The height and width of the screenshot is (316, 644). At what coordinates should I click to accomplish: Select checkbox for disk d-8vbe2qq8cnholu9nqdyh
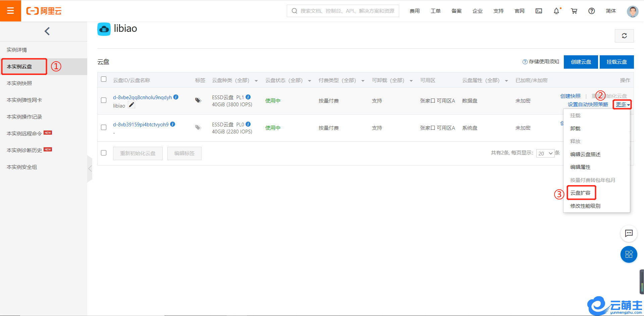[104, 100]
